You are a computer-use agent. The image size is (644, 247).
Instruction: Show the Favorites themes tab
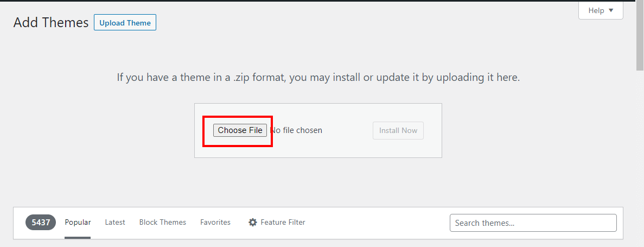click(x=215, y=223)
